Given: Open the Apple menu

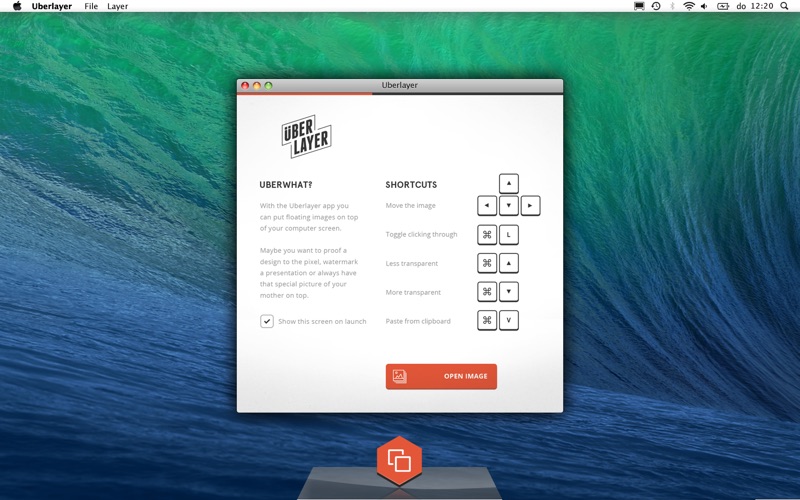Looking at the screenshot, I should click(17, 6).
